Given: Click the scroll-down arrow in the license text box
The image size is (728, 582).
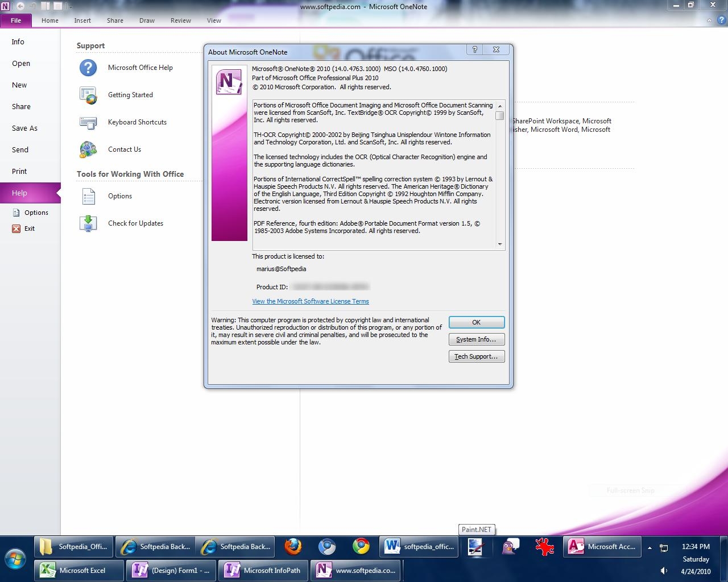Looking at the screenshot, I should tap(500, 244).
